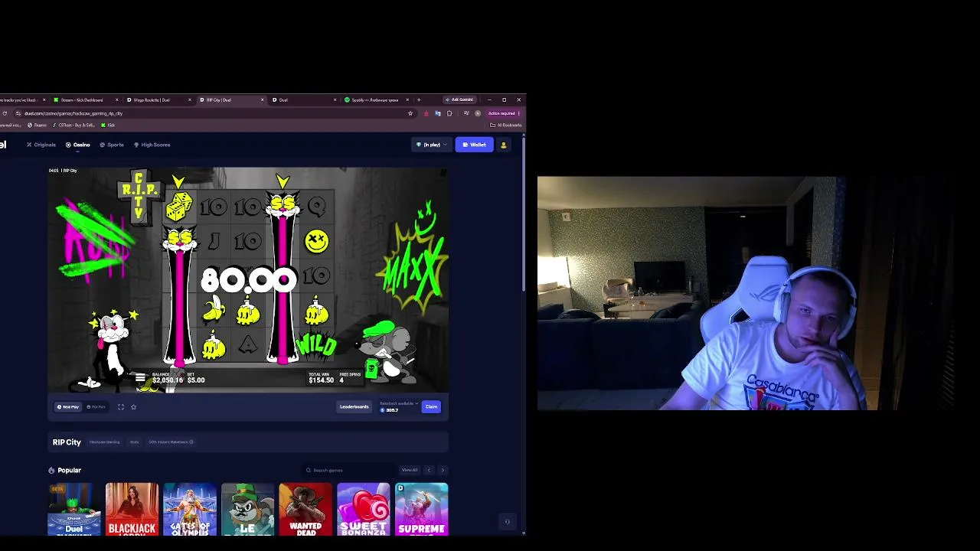Screen dimensions: 980x551
Task: Open the Wanted Dead game thumbnail
Action: [x=305, y=509]
